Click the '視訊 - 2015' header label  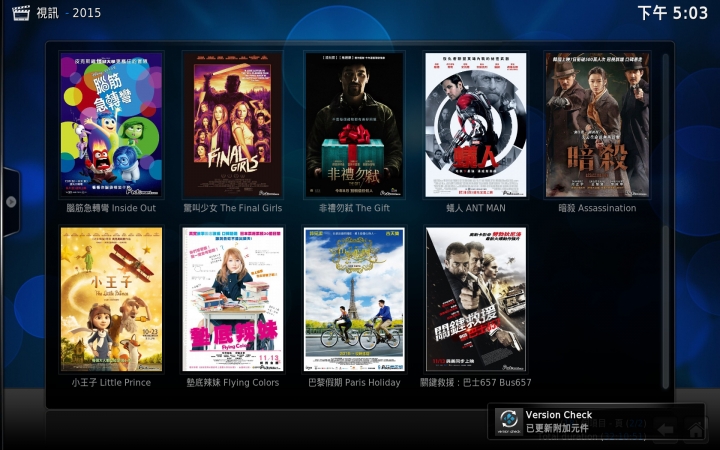[69, 13]
